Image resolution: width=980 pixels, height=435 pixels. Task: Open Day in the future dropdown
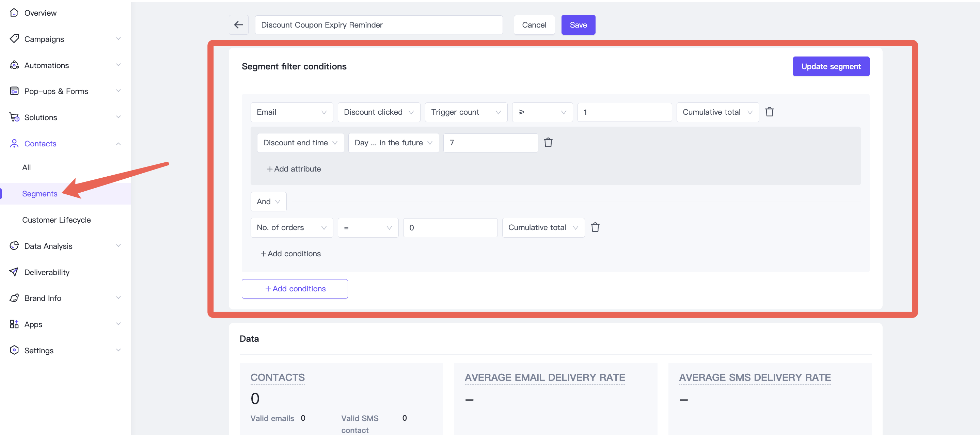click(393, 143)
